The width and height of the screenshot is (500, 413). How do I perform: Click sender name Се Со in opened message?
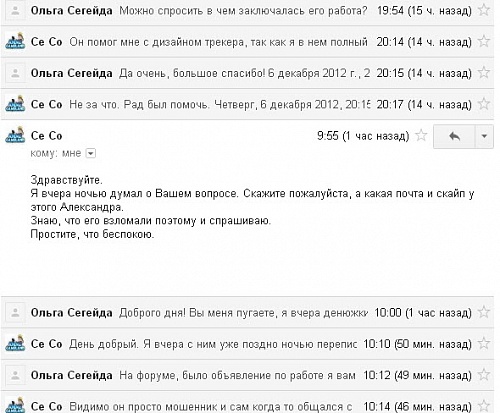[x=46, y=136]
